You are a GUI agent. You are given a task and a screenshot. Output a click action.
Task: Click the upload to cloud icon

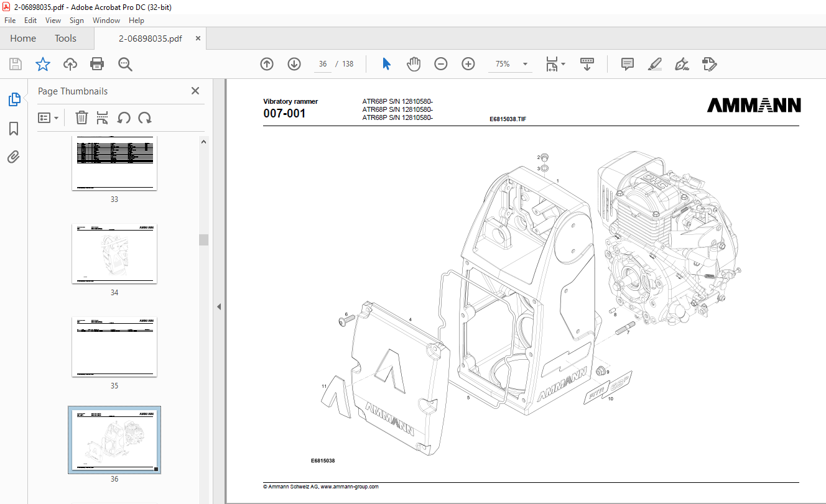[70, 64]
